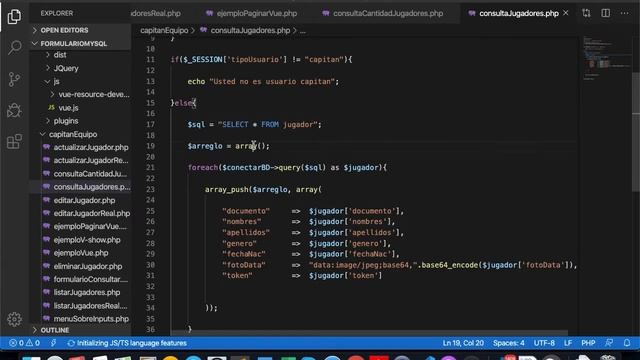The height and width of the screenshot is (360, 640).
Task: Click the Open Changes compare icon
Action: point(587,13)
